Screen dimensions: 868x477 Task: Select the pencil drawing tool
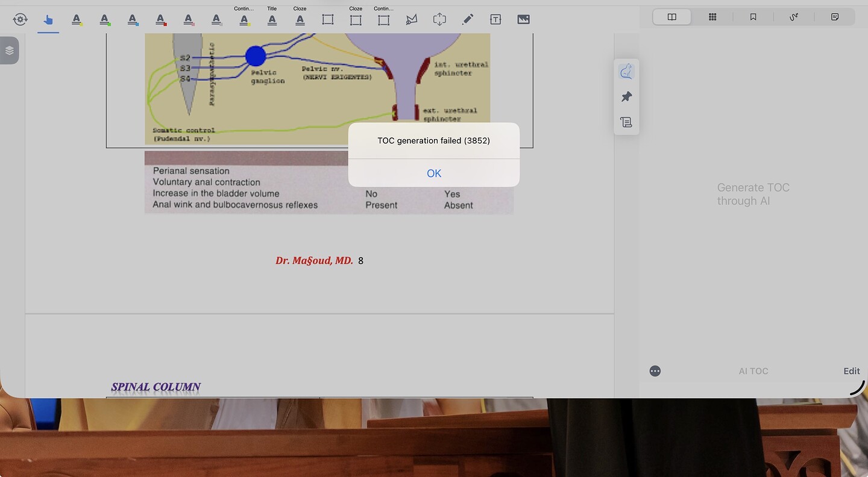click(467, 20)
